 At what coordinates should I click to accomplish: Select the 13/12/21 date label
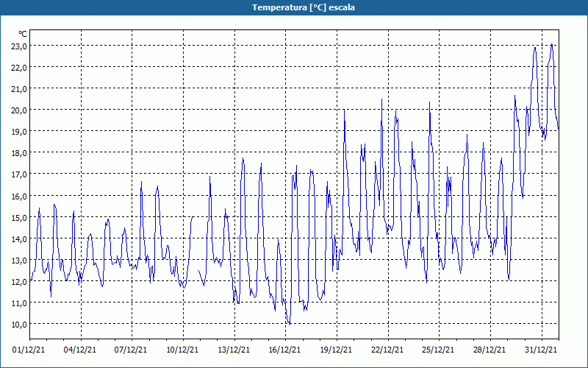tap(234, 350)
